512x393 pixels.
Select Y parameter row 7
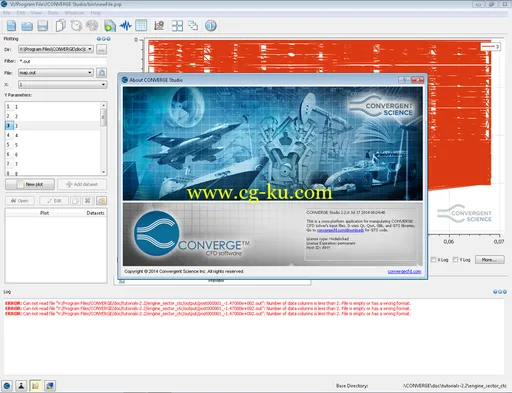[x=53, y=164]
